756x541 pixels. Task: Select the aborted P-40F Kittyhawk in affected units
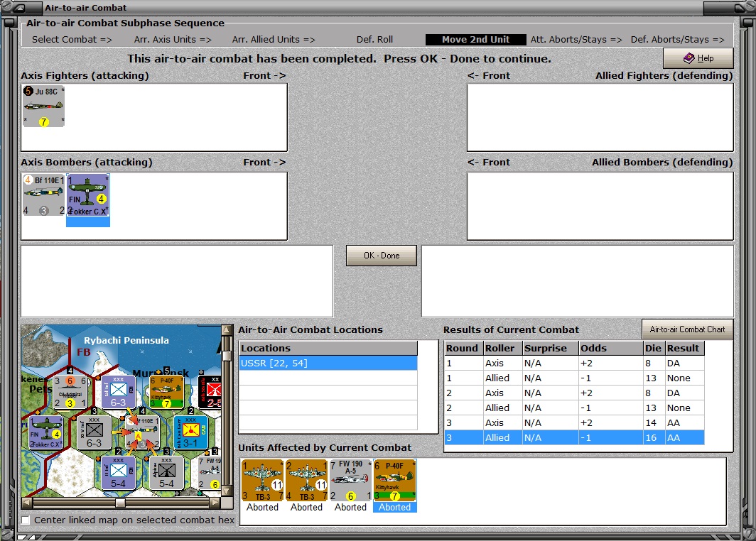(x=394, y=481)
